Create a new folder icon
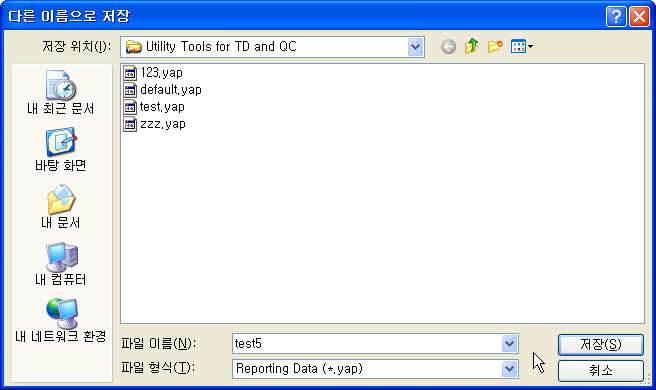 (x=495, y=46)
